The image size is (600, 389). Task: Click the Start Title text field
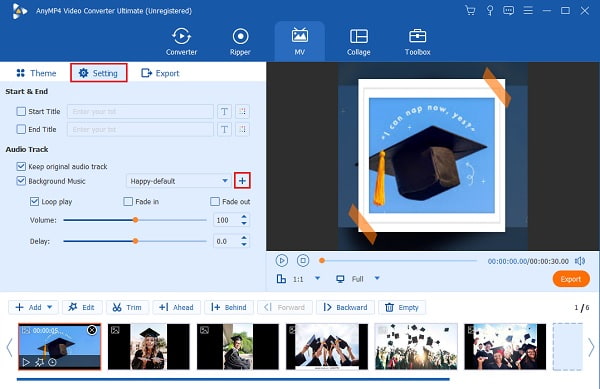(x=140, y=111)
